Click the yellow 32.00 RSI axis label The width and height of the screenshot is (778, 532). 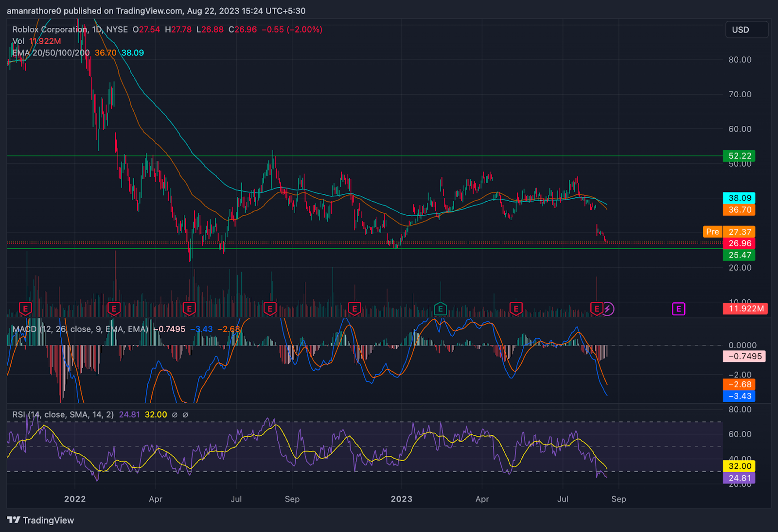coord(739,466)
